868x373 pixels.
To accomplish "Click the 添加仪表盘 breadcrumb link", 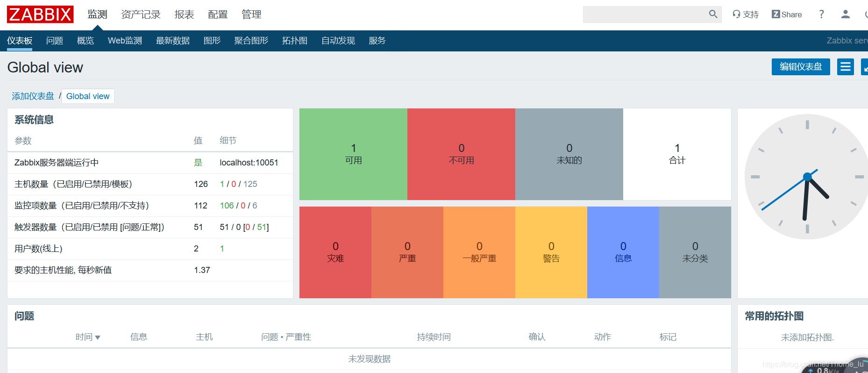I will pyautogui.click(x=33, y=96).
